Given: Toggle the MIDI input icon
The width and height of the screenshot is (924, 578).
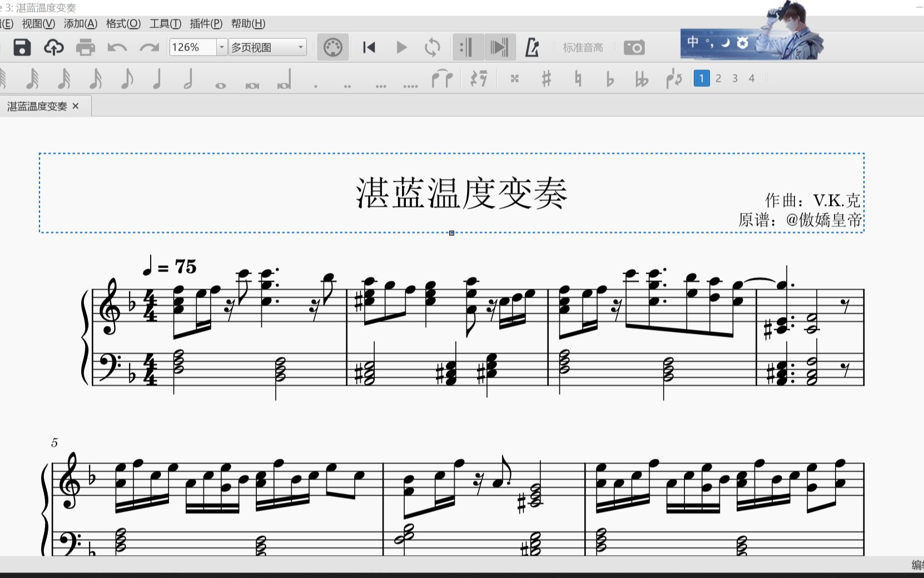Looking at the screenshot, I should pyautogui.click(x=332, y=47).
